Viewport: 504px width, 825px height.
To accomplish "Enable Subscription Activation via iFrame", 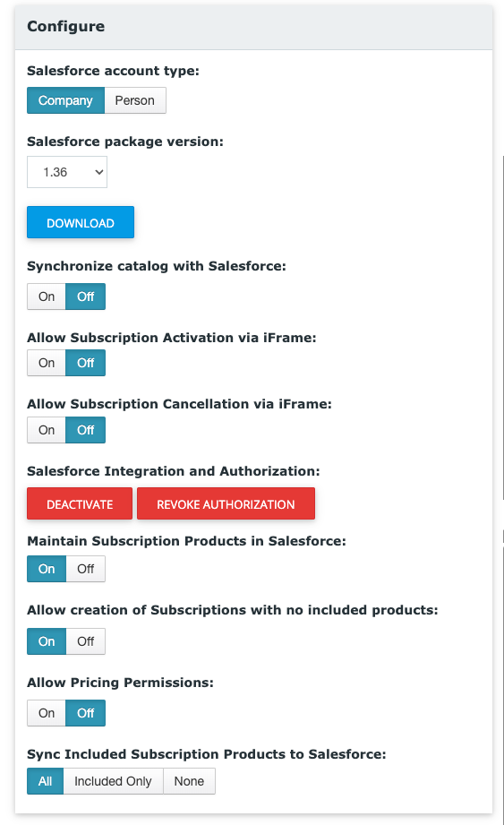I will point(47,363).
